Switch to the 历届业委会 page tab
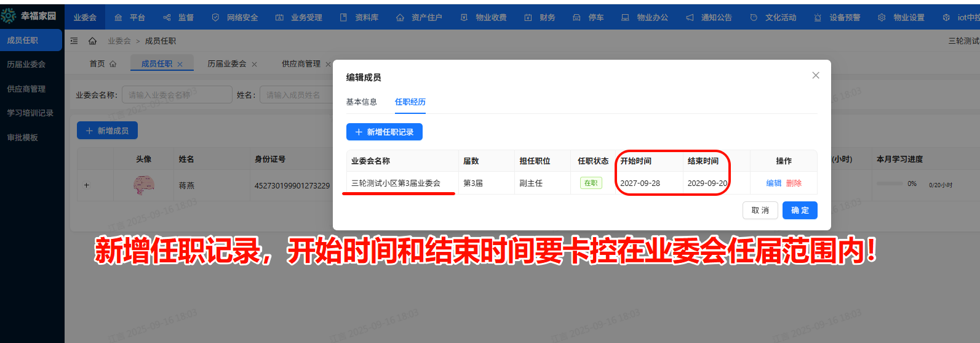Screen dimensions: 980x343 click(x=226, y=63)
